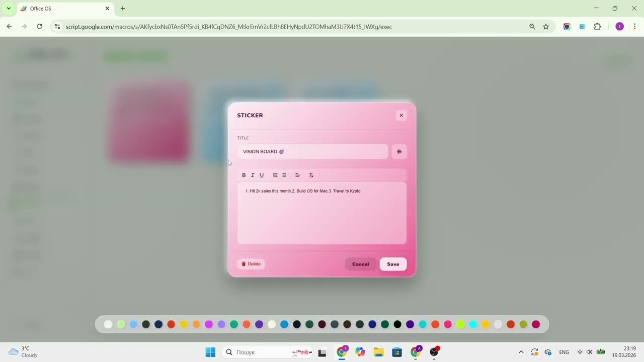Open the sticker options beside the title field
Screen dimensions: 644x362
tap(399, 151)
